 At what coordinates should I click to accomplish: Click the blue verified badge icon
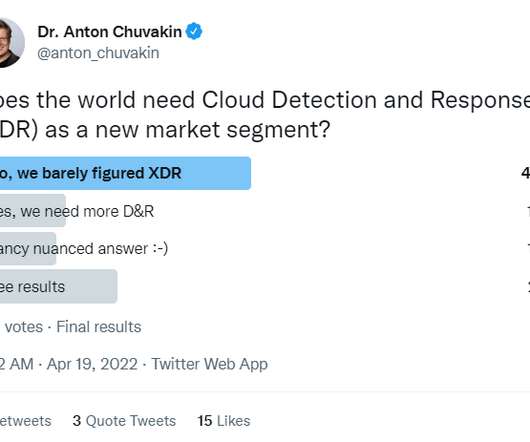194,31
